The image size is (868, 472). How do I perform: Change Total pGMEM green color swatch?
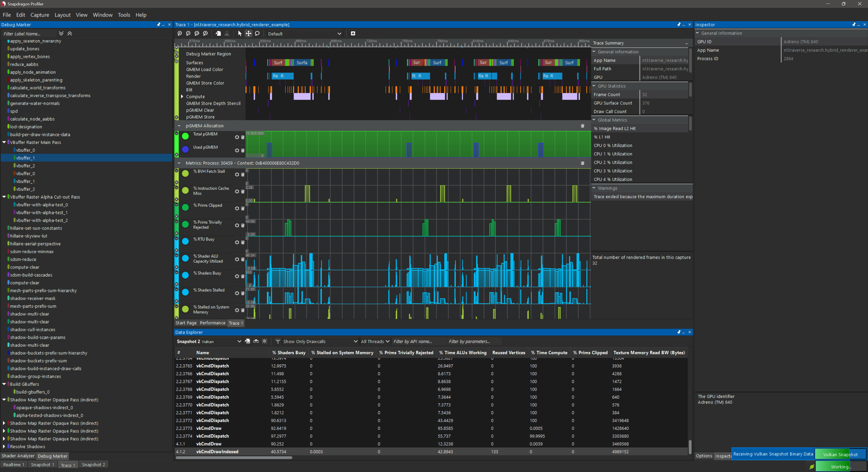(x=185, y=136)
